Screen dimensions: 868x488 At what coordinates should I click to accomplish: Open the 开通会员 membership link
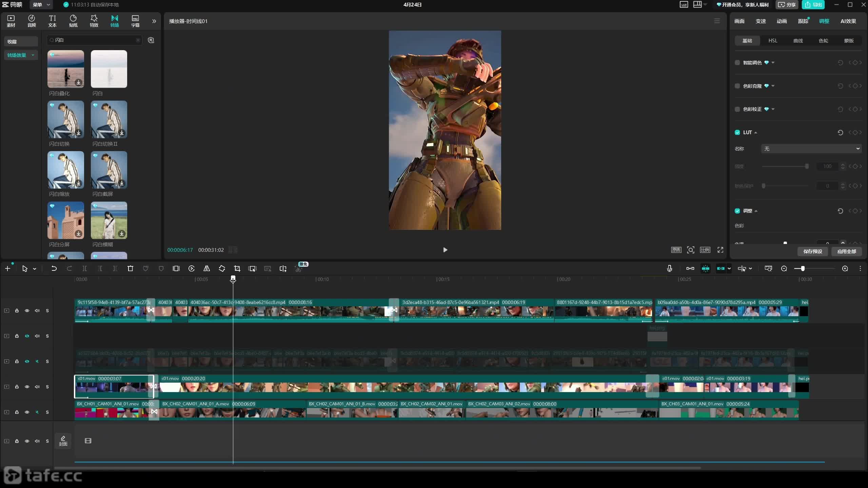pyautogui.click(x=742, y=5)
